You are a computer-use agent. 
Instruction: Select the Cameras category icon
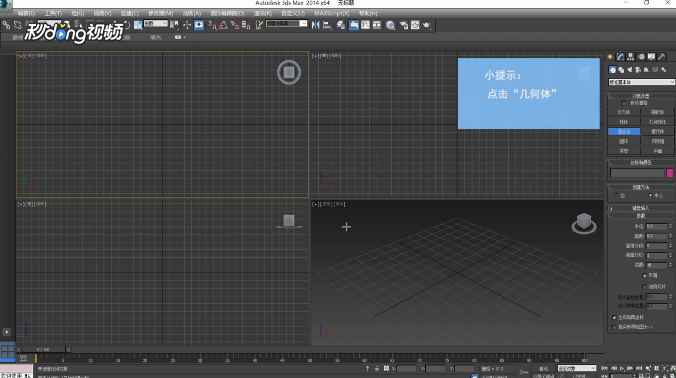click(638, 70)
